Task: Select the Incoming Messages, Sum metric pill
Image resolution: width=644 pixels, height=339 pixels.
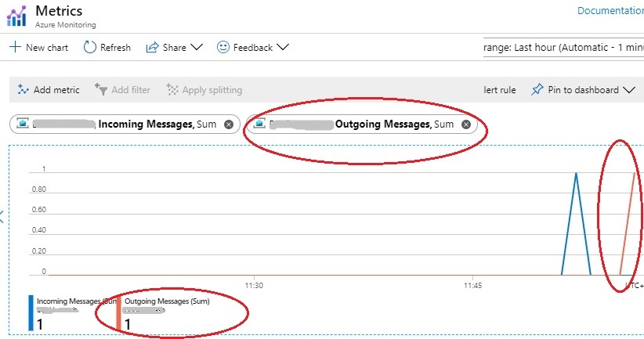Action: pyautogui.click(x=125, y=124)
